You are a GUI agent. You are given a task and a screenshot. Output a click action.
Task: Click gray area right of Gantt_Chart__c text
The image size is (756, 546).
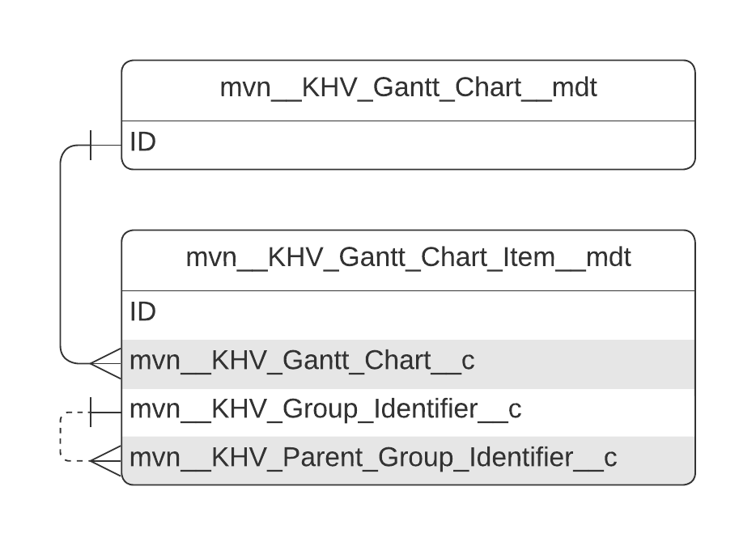(x=583, y=363)
